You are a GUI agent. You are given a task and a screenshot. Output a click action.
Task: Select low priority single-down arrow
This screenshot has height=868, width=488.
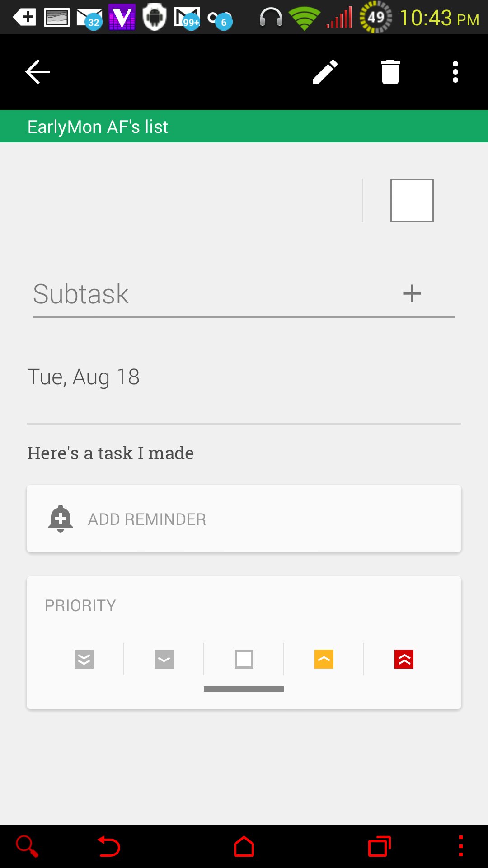tap(164, 659)
